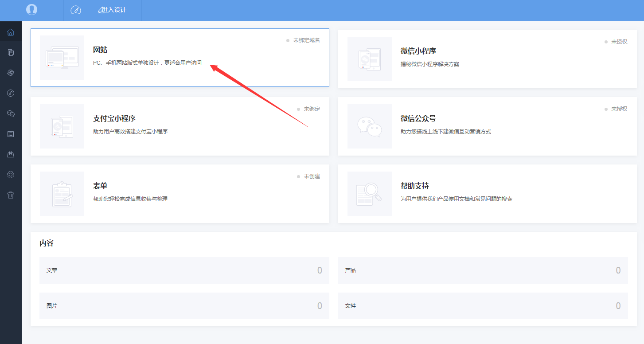Click the 产品 content count tile
This screenshot has height=344, width=644.
pyautogui.click(x=483, y=270)
